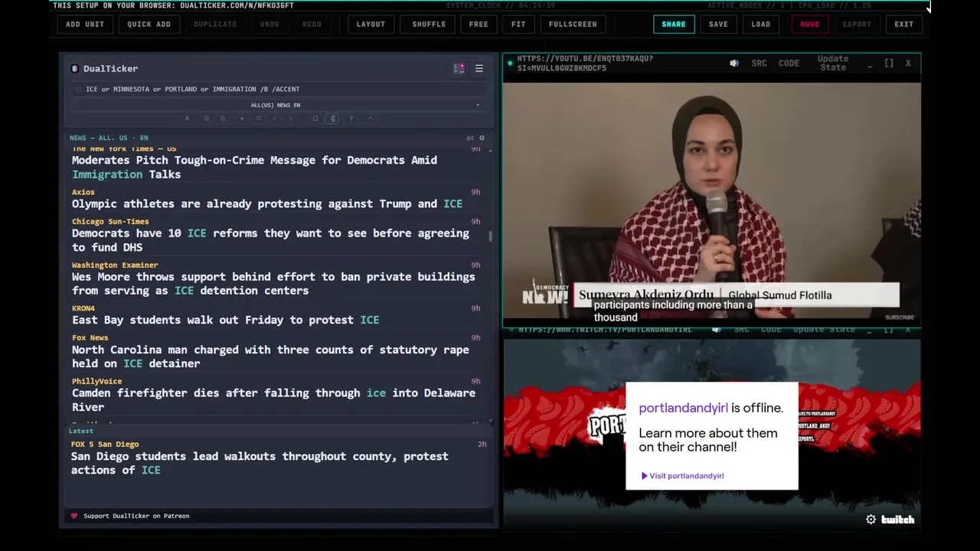Select FREE layout mode
Viewport: 980px width, 551px height.
pos(479,24)
